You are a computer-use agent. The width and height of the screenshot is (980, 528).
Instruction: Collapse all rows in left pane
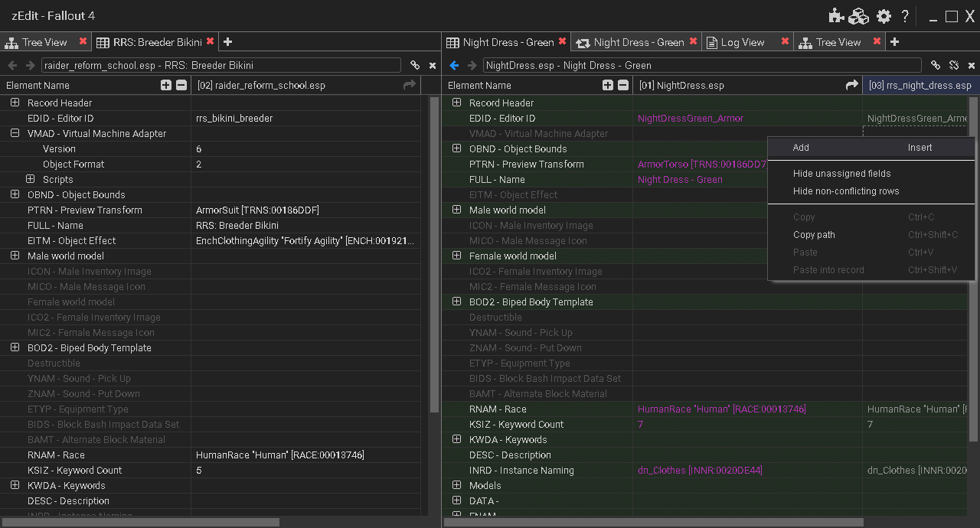click(x=181, y=86)
